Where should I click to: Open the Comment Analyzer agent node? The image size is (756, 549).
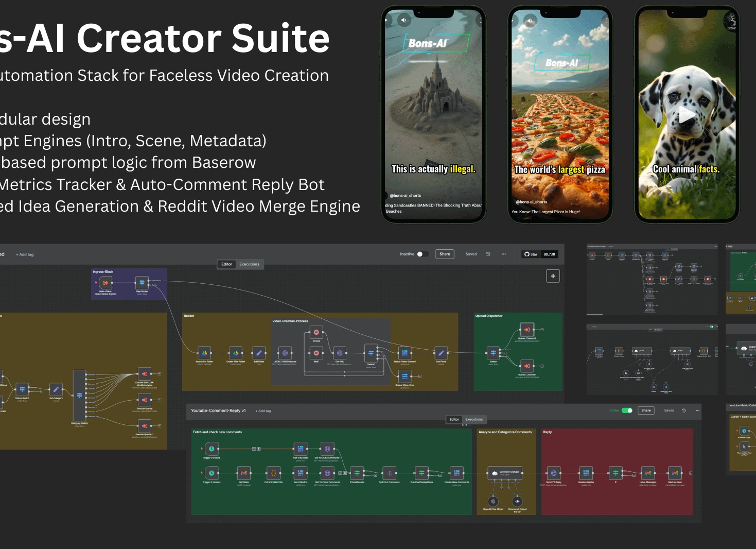[x=505, y=472]
